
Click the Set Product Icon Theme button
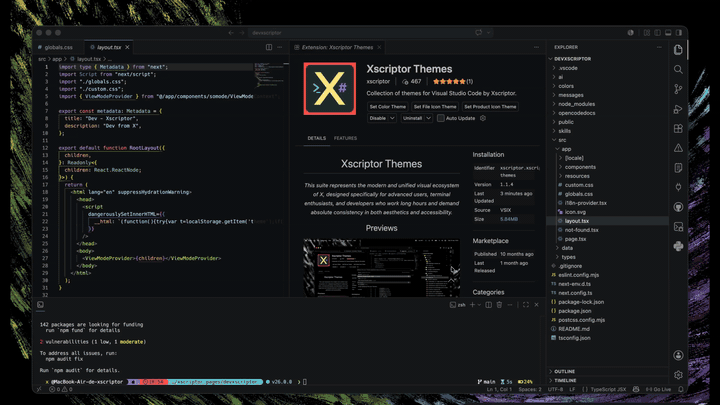point(490,107)
